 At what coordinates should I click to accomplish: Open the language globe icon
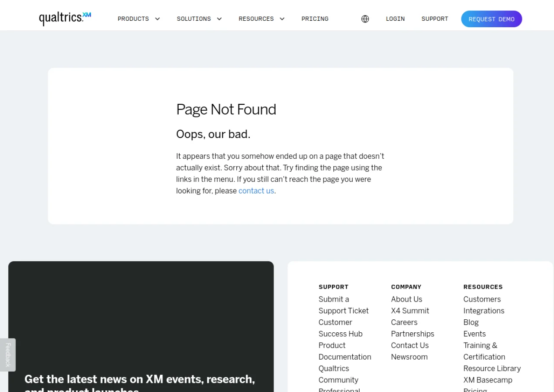point(365,19)
